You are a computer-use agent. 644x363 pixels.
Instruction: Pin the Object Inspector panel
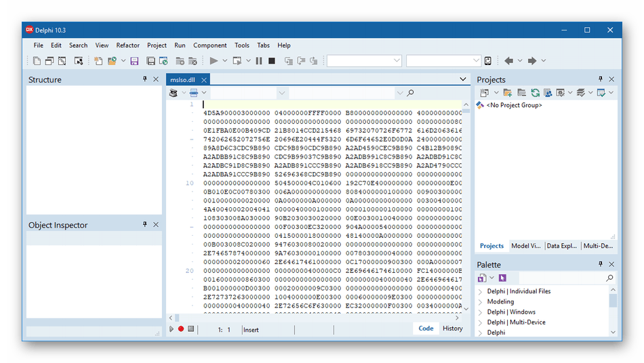tap(144, 224)
